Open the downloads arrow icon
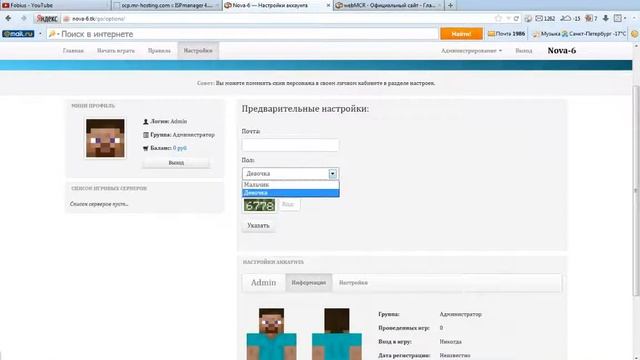The image size is (640, 360). pos(606,18)
